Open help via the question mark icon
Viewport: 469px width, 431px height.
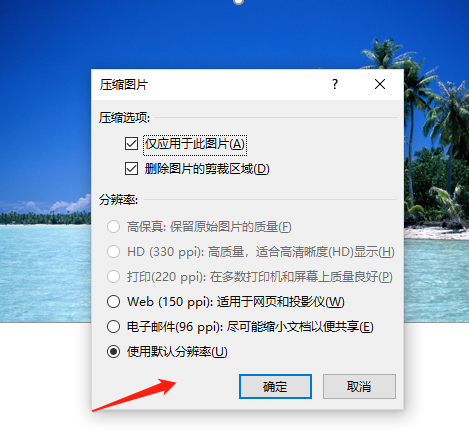(335, 84)
